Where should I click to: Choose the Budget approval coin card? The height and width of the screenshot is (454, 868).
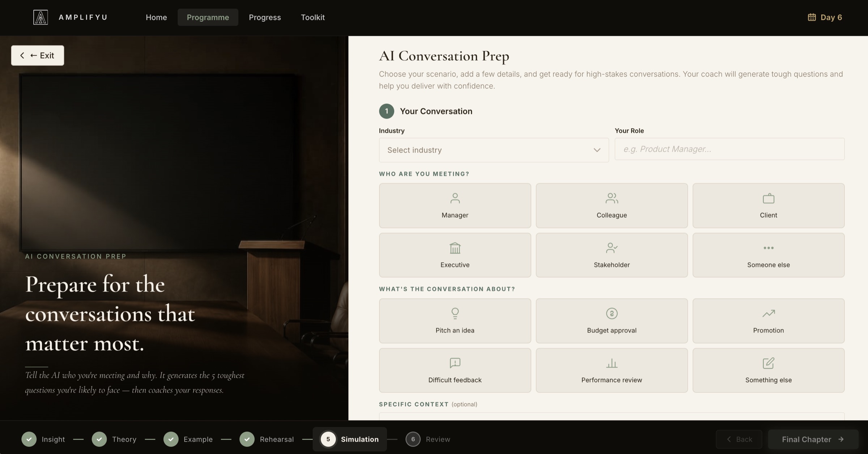coord(612,321)
